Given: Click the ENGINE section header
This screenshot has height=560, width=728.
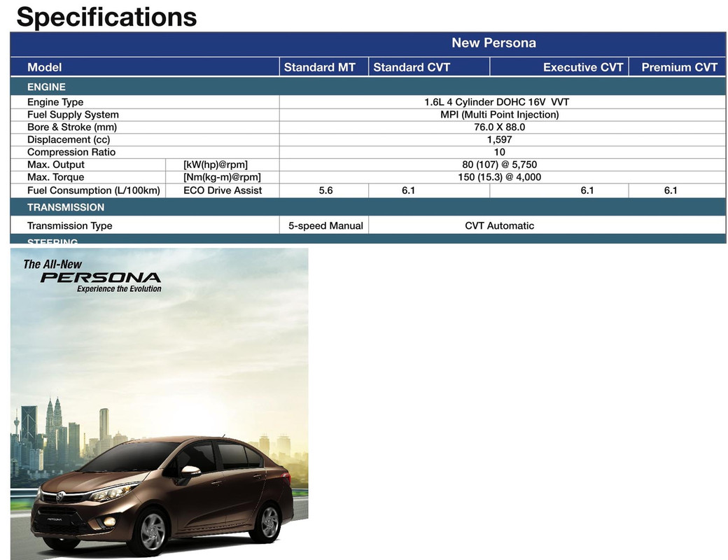Looking at the screenshot, I should click(46, 87).
